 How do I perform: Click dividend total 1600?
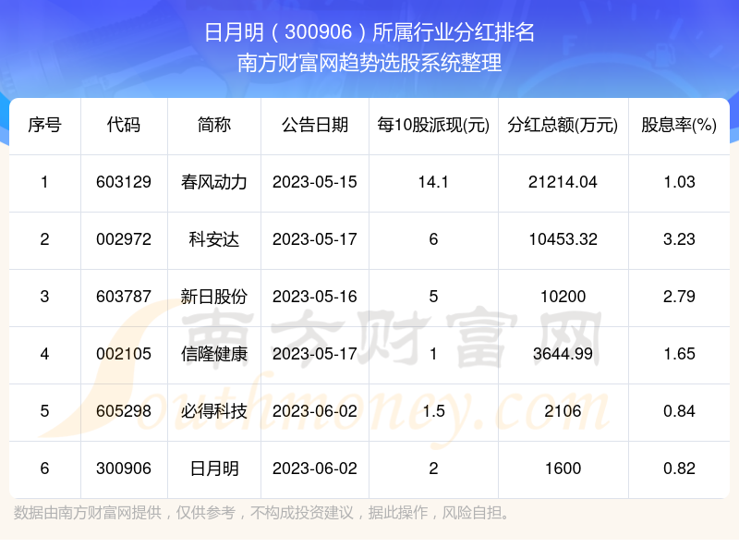[563, 469]
